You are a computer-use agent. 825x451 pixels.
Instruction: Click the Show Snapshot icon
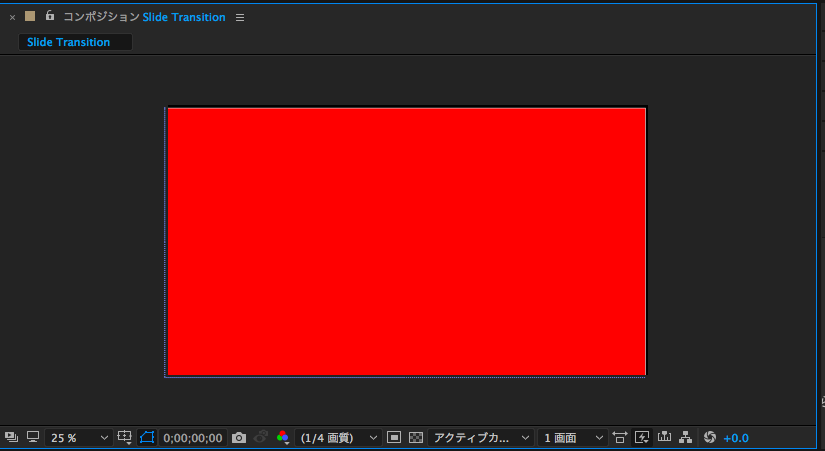[261, 437]
